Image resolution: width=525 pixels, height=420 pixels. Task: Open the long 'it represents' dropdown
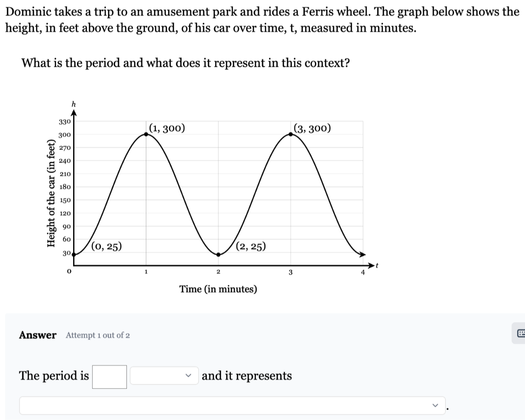point(232,406)
